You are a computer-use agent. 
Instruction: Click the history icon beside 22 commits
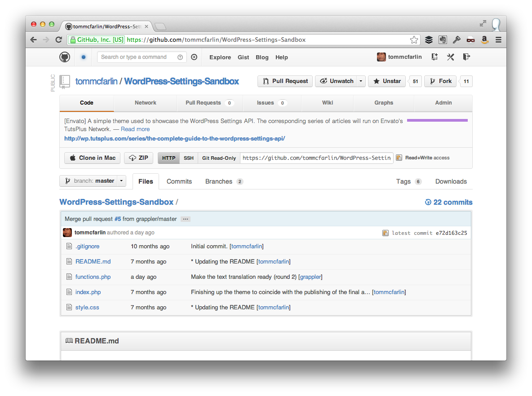(x=427, y=202)
